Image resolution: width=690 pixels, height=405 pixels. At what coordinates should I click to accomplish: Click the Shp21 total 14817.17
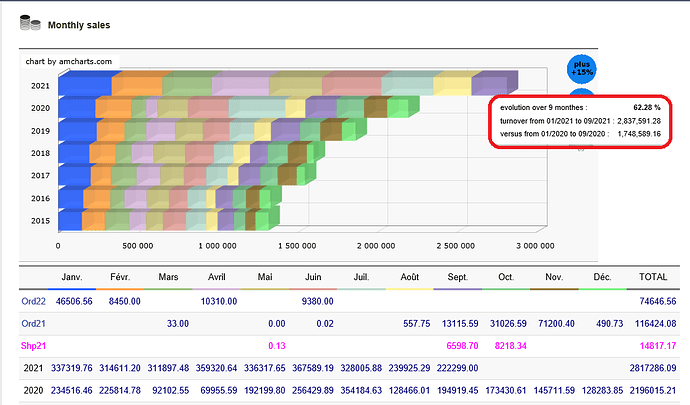click(657, 346)
